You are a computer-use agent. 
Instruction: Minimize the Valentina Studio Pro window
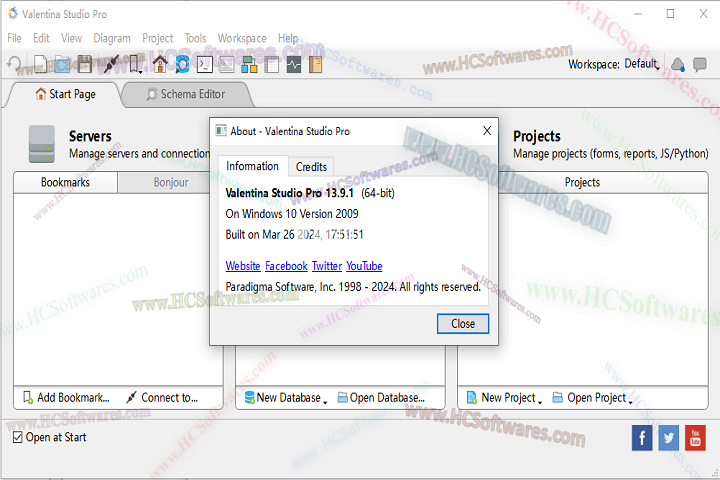pyautogui.click(x=638, y=14)
